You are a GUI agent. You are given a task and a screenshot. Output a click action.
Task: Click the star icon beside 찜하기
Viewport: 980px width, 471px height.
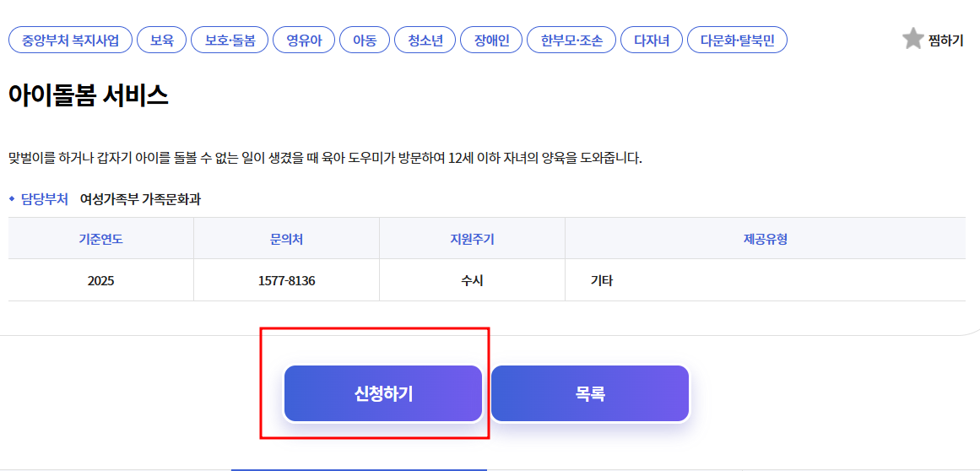[912, 40]
